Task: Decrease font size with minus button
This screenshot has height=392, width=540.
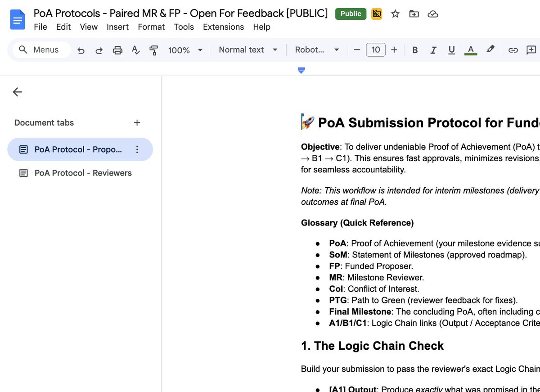Action: [357, 50]
